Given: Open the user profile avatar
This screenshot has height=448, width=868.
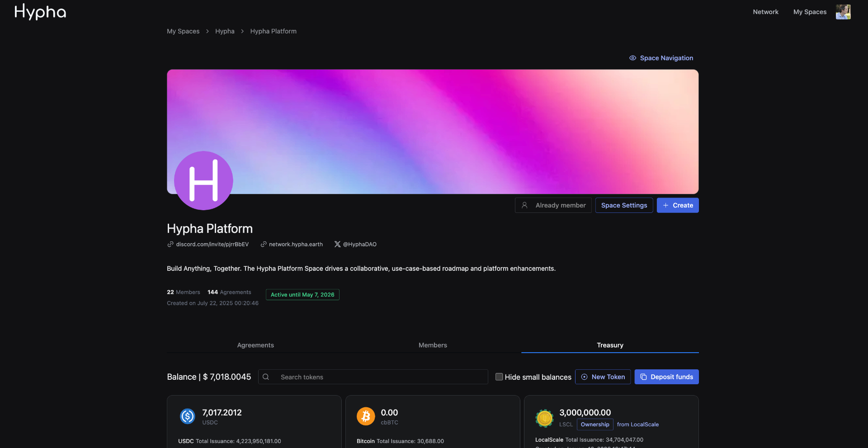Looking at the screenshot, I should pos(843,12).
